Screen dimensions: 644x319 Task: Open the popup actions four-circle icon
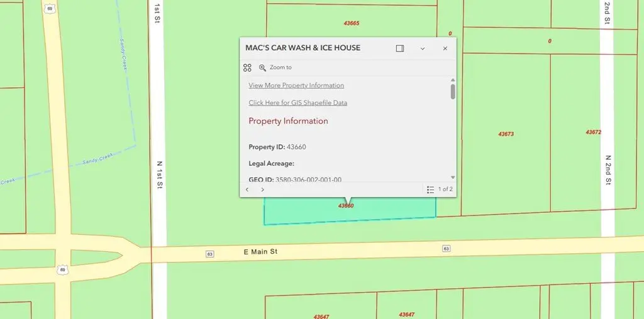click(247, 68)
